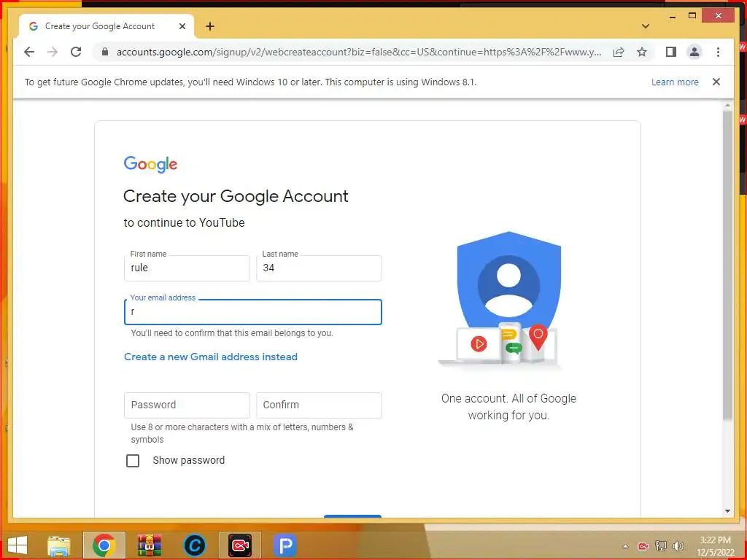Click the address bar URL
Image resolution: width=747 pixels, height=560 pixels.
(358, 52)
